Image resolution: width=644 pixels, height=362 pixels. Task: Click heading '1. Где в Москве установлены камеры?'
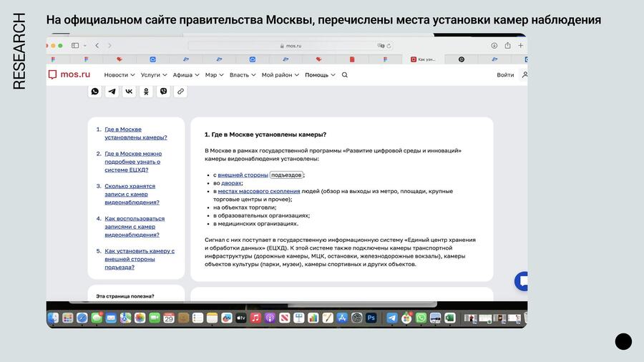click(x=265, y=134)
